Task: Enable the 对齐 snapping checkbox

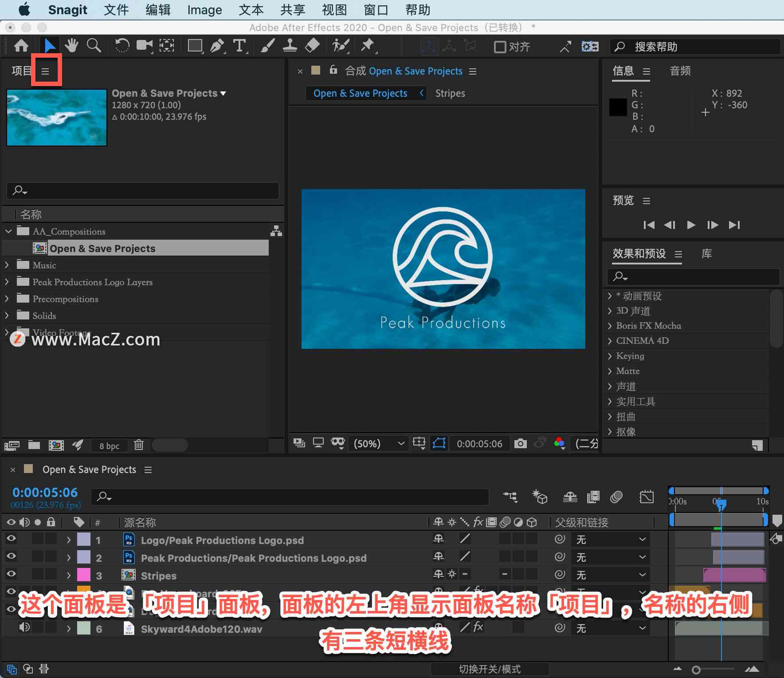Action: coord(500,47)
